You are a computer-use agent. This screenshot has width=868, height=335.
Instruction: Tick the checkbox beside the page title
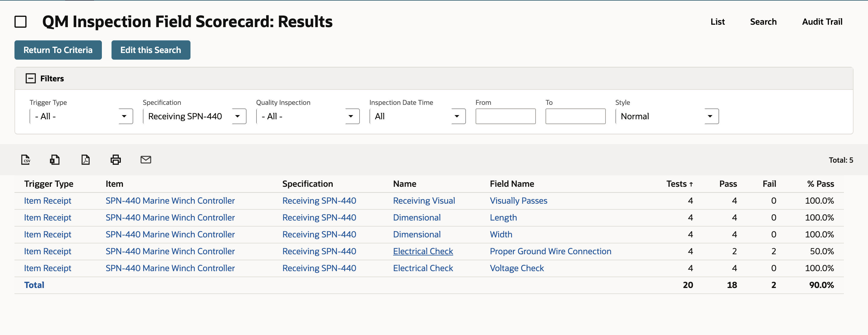click(x=20, y=22)
